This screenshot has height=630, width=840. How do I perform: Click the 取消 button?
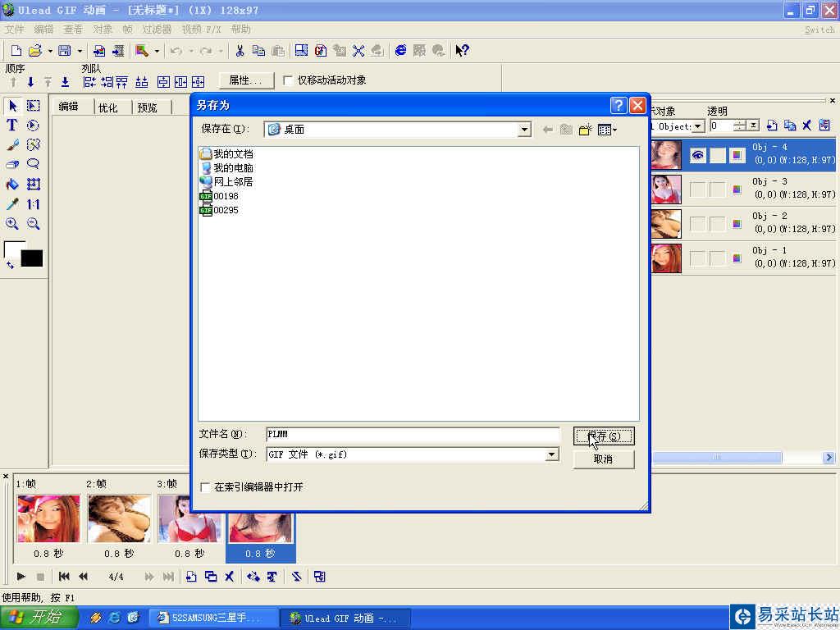click(x=604, y=459)
